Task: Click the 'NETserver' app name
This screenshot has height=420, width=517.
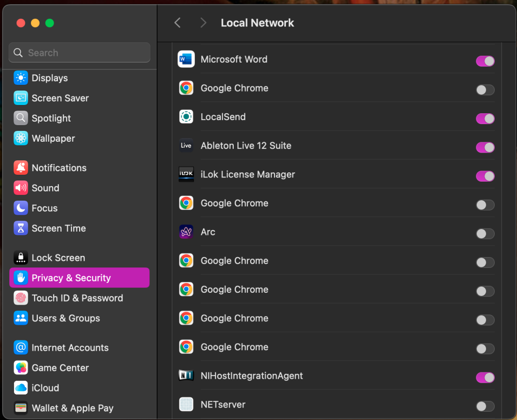Action: coord(223,404)
